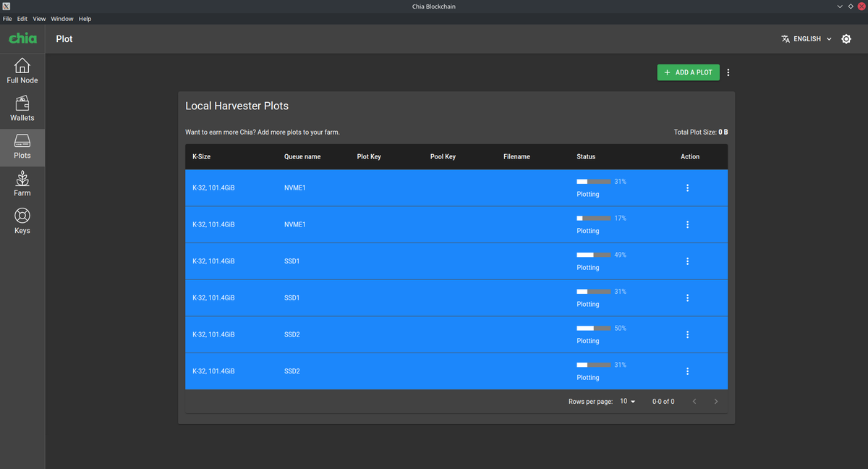The image size is (868, 469).
Task: Click the 0-0 of 0 pagination text
Action: [663, 401]
